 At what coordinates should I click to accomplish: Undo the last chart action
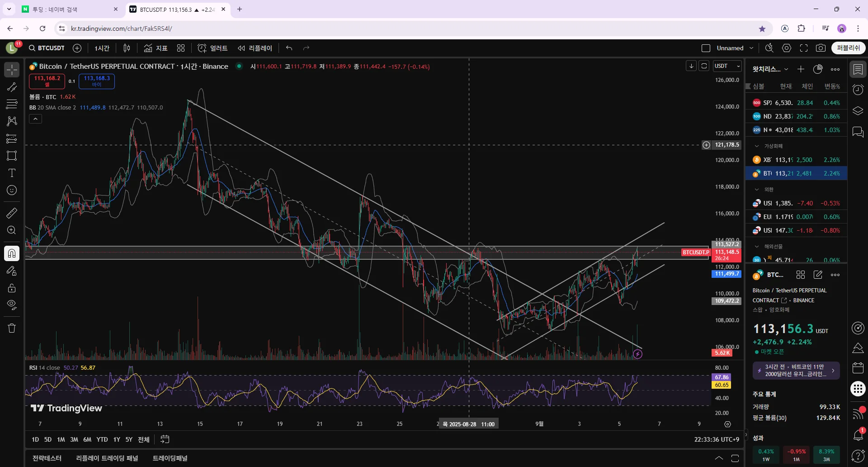coord(289,48)
